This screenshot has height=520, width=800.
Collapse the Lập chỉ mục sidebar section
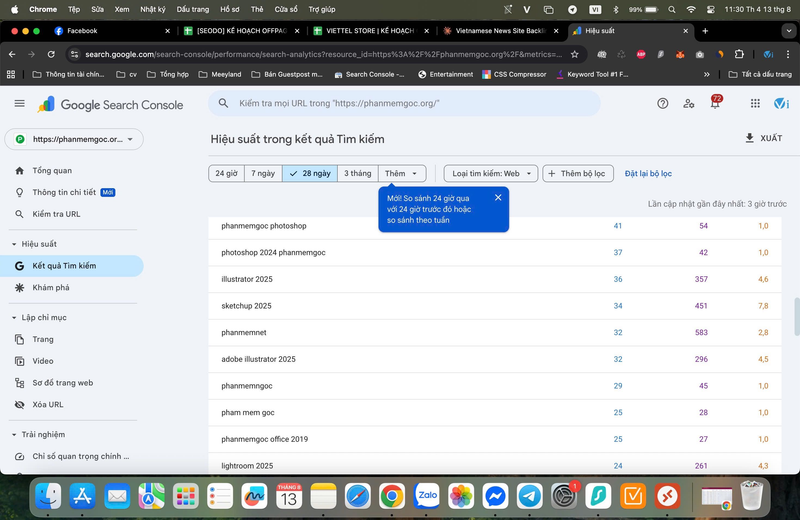[14, 317]
